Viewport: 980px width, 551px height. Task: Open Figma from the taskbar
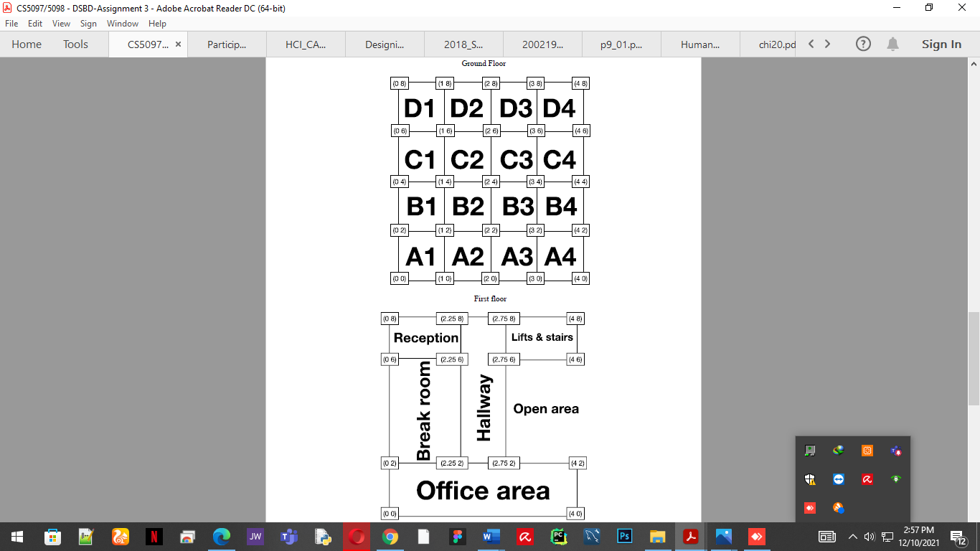click(457, 537)
